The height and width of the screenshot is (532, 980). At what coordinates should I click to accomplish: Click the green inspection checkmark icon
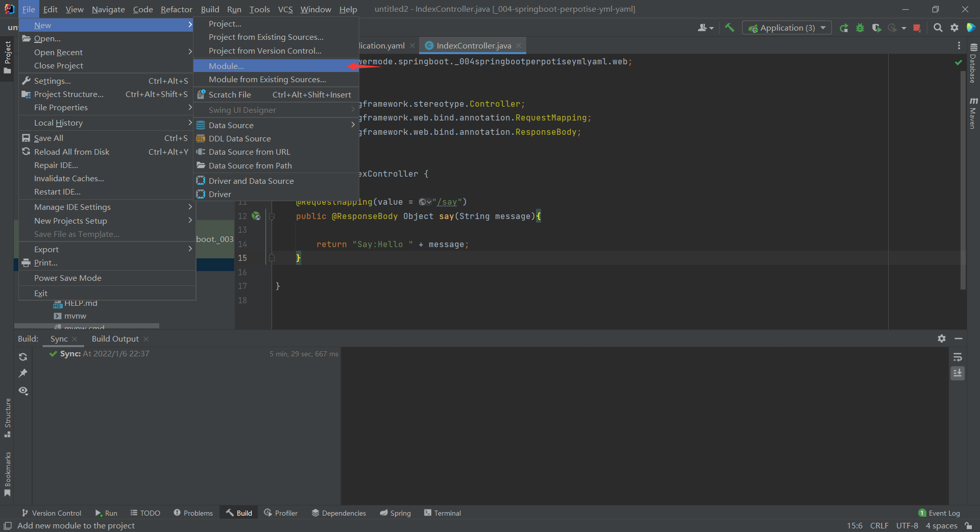[x=959, y=62]
